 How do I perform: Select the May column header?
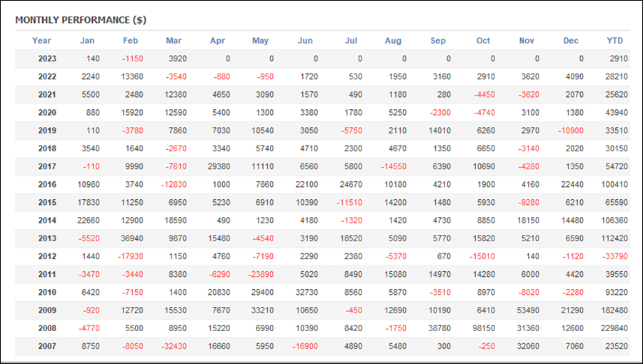coord(260,41)
